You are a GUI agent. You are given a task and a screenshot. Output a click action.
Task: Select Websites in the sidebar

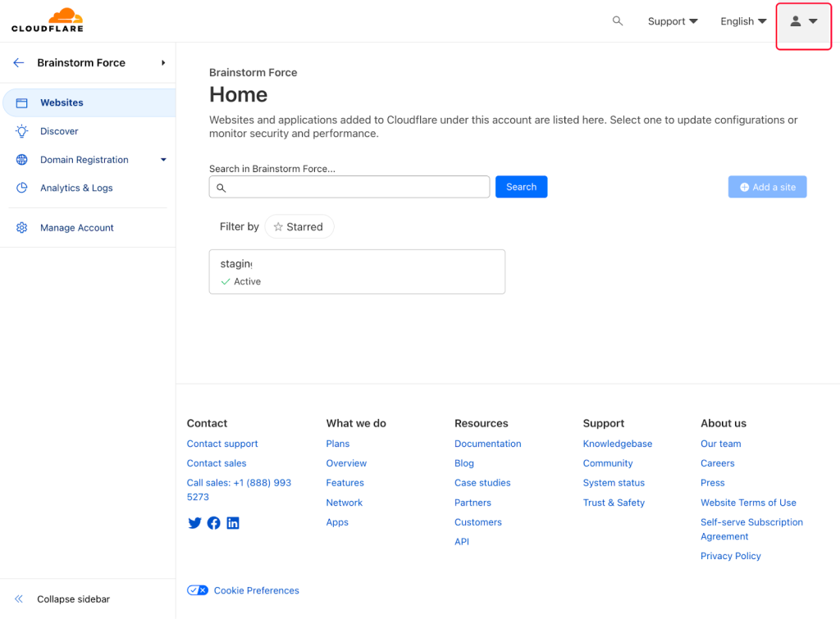62,102
